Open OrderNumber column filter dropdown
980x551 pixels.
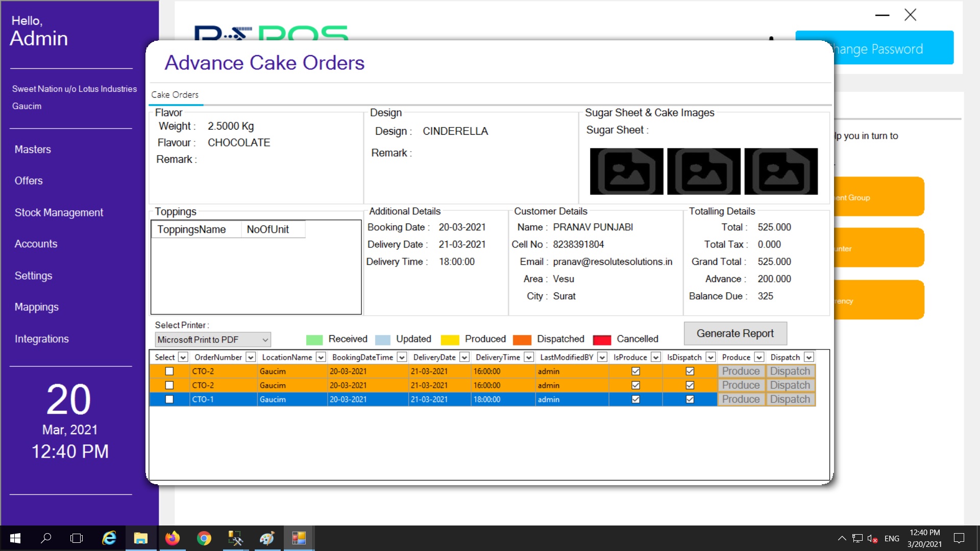click(251, 357)
